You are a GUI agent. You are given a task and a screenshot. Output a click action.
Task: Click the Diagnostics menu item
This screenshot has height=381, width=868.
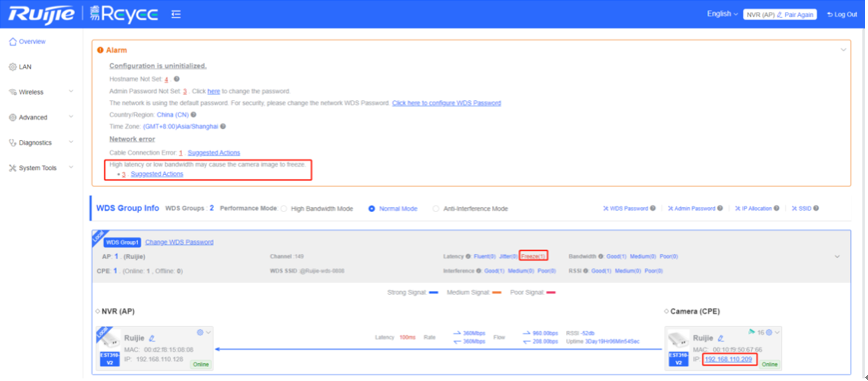[x=35, y=143]
